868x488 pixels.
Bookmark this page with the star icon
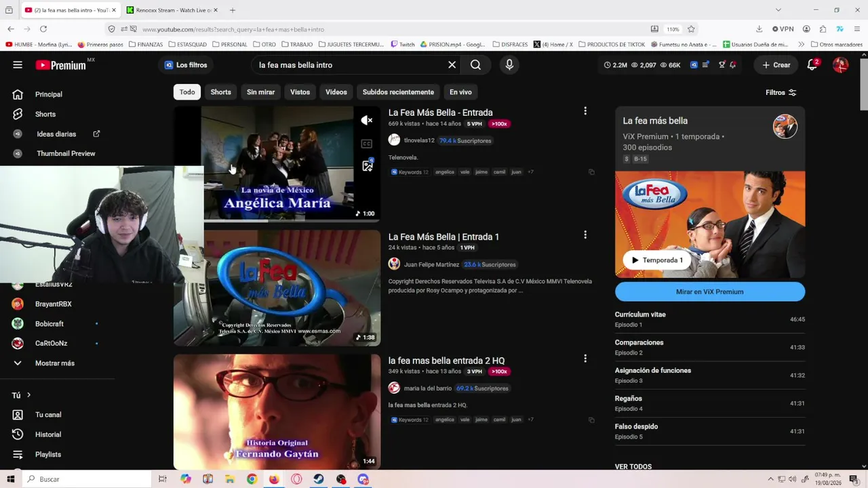pyautogui.click(x=691, y=29)
